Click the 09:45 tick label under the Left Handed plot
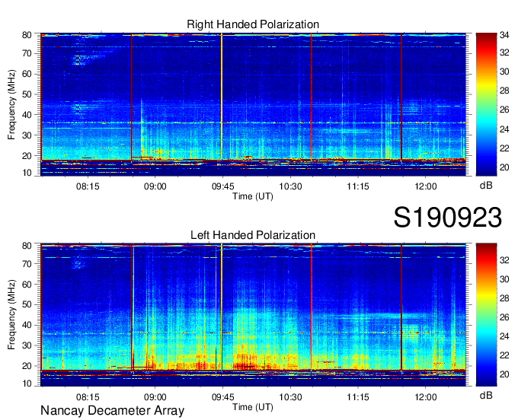This screenshot has height=420, width=518. click(222, 396)
